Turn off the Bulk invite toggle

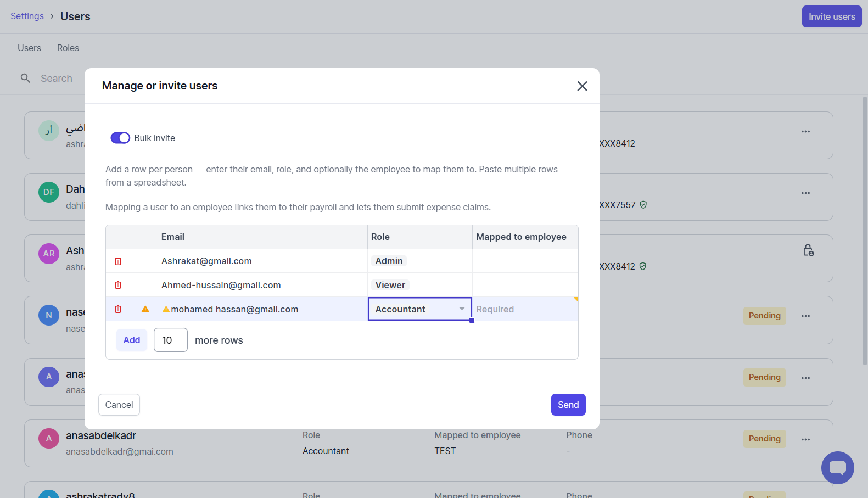[x=120, y=138]
